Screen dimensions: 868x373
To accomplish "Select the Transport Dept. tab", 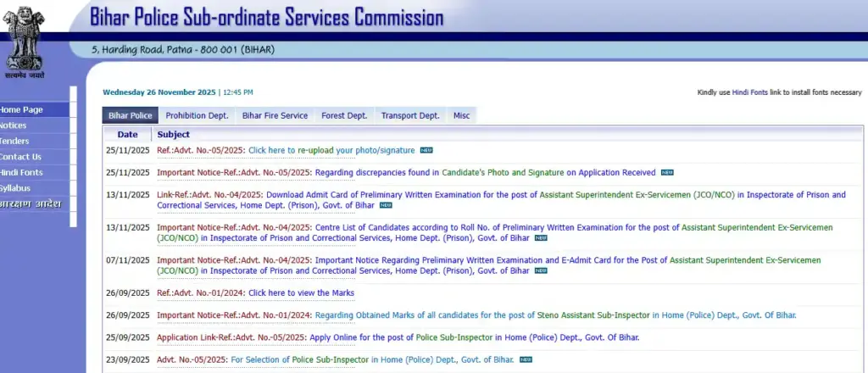I will click(x=410, y=116).
